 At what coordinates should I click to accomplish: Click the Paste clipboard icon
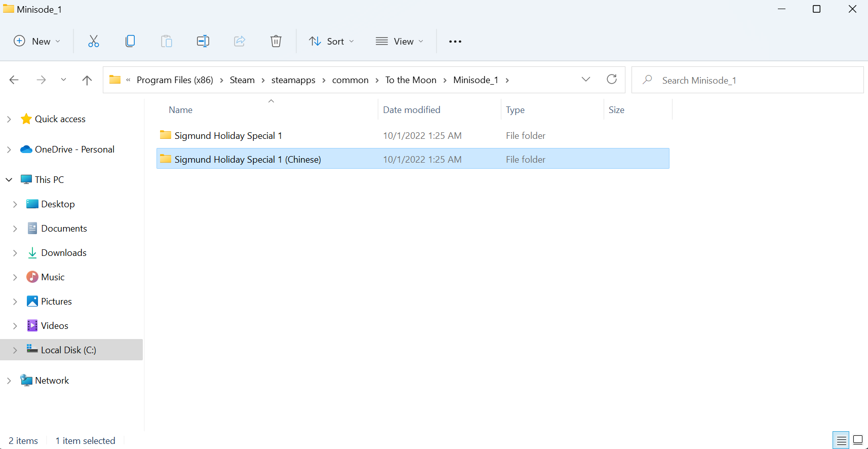pos(167,41)
